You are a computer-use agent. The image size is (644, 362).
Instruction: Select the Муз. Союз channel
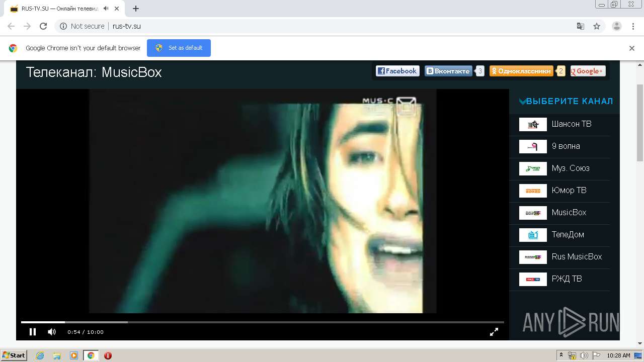pos(571,168)
